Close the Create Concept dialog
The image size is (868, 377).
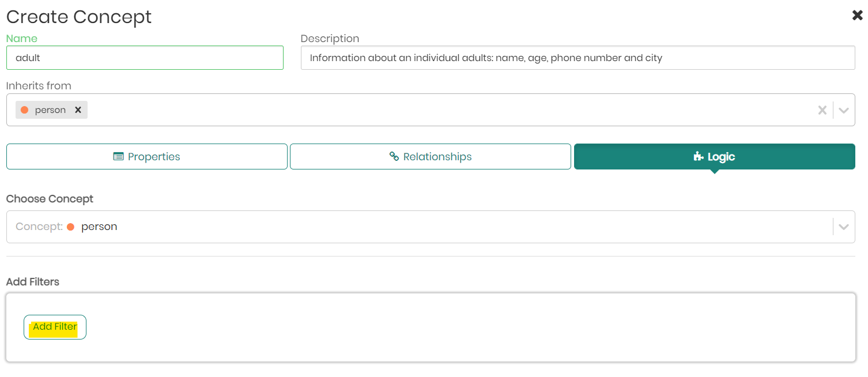[x=857, y=16]
